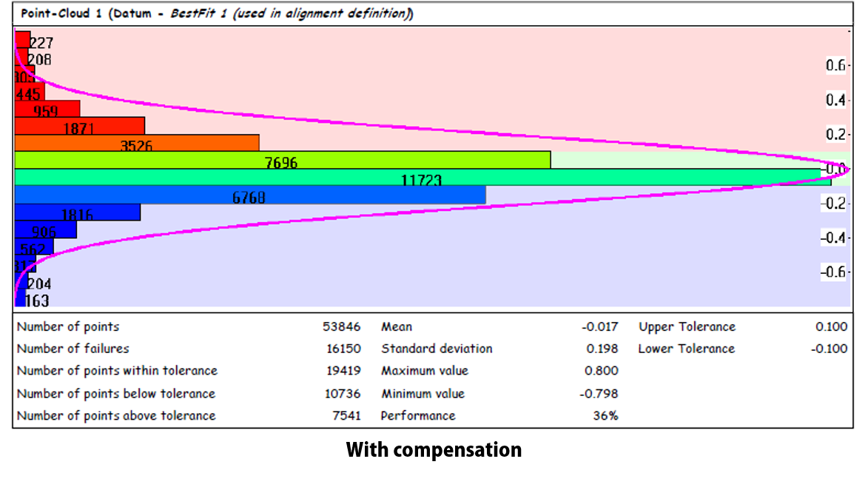The width and height of the screenshot is (868, 493).
Task: Click the Point-Cloud 1 title text
Action: click(61, 14)
